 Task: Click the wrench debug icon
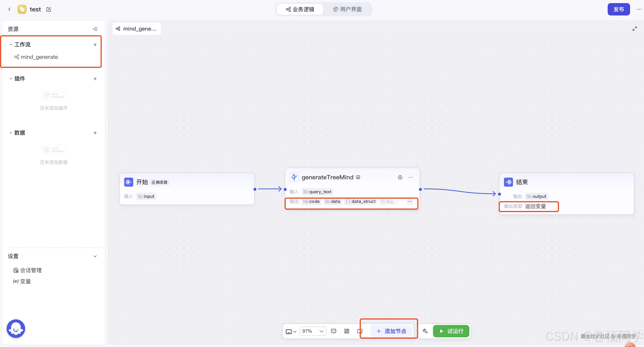[x=425, y=331]
